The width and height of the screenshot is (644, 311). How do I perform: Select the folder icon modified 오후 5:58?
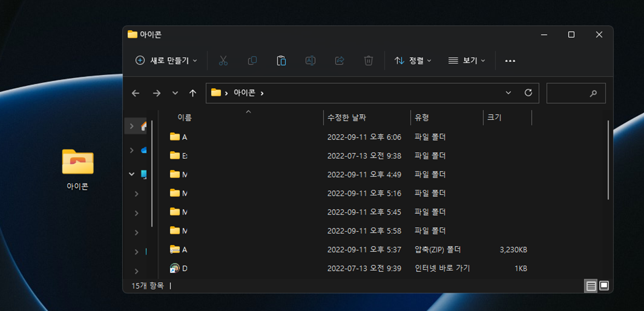[175, 230]
